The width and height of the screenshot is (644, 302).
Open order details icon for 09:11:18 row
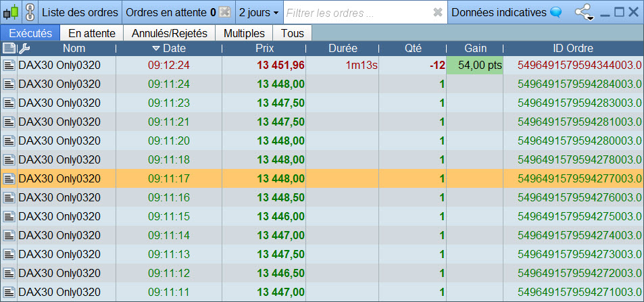(x=9, y=160)
